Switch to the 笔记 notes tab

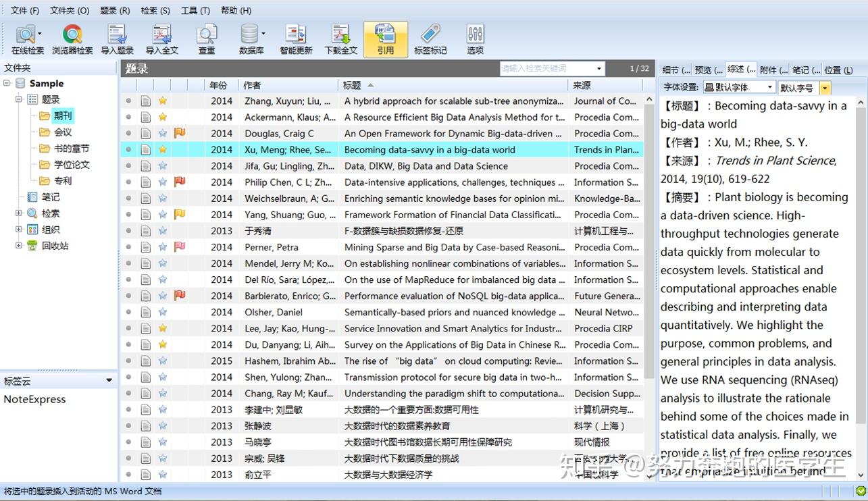click(805, 70)
